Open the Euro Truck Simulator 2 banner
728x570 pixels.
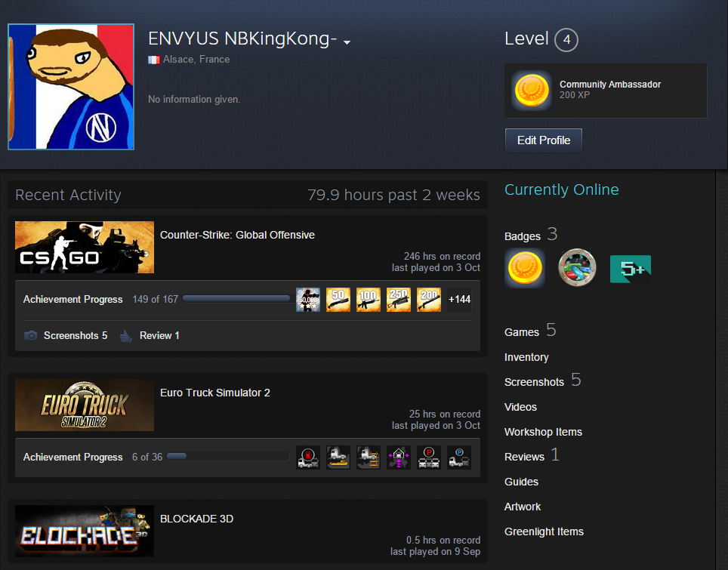click(x=85, y=405)
